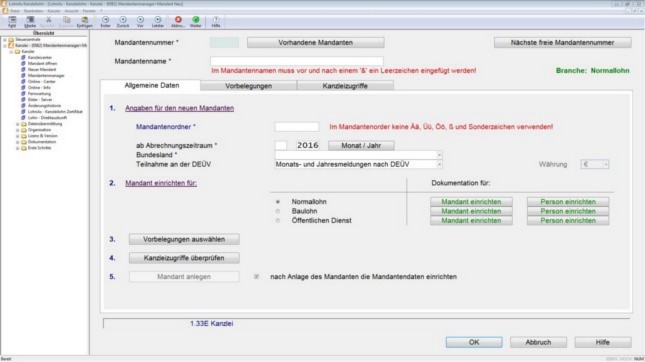Click the Vor forward arrow icon
645x362 pixels.
tap(140, 20)
